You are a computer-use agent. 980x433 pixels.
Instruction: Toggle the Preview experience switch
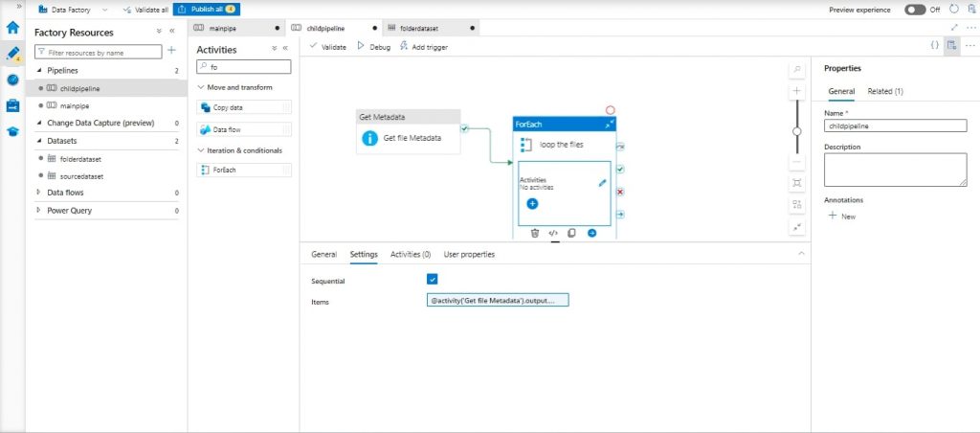point(915,10)
